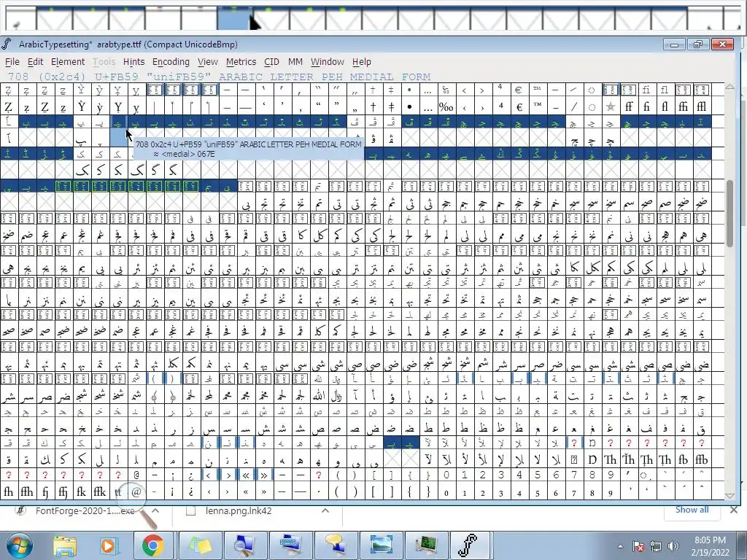Open the CID menu

(x=271, y=62)
